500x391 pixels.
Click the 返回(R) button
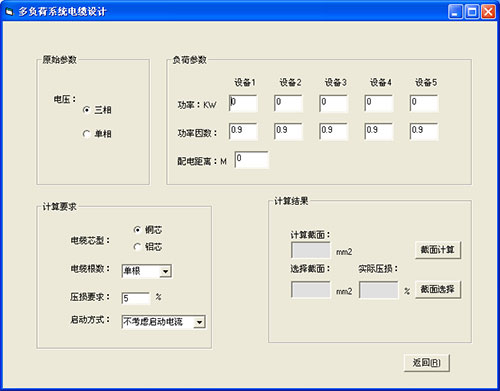click(427, 363)
